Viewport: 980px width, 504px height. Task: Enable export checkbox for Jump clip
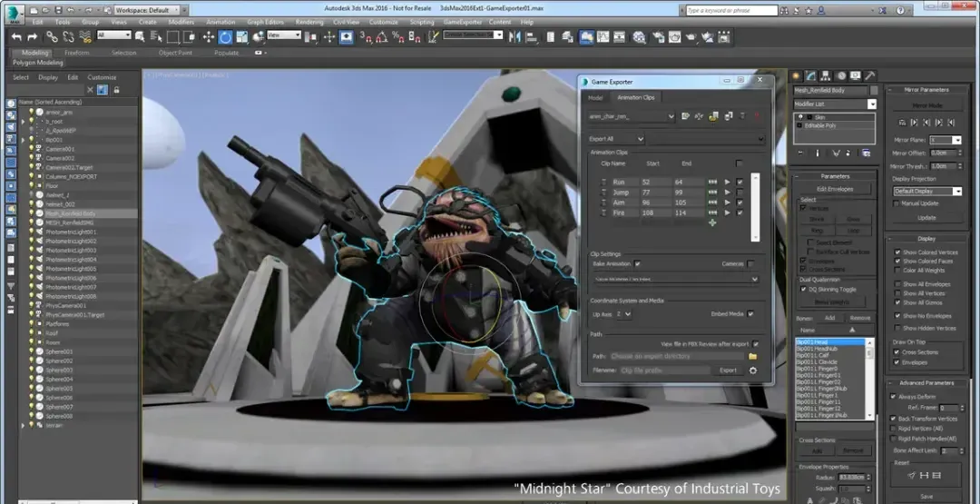click(740, 192)
